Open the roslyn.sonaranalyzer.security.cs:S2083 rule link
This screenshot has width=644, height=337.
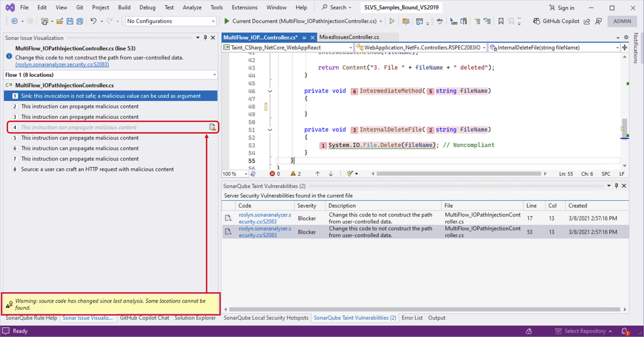(x=62, y=65)
